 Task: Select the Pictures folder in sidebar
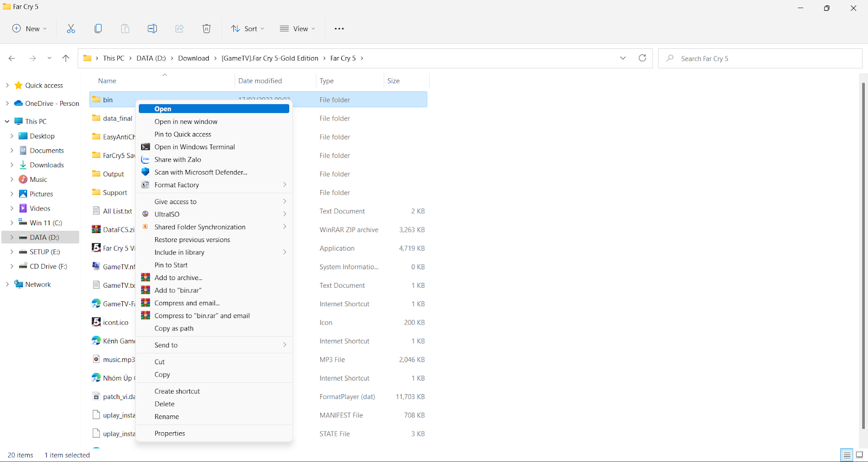coord(41,194)
